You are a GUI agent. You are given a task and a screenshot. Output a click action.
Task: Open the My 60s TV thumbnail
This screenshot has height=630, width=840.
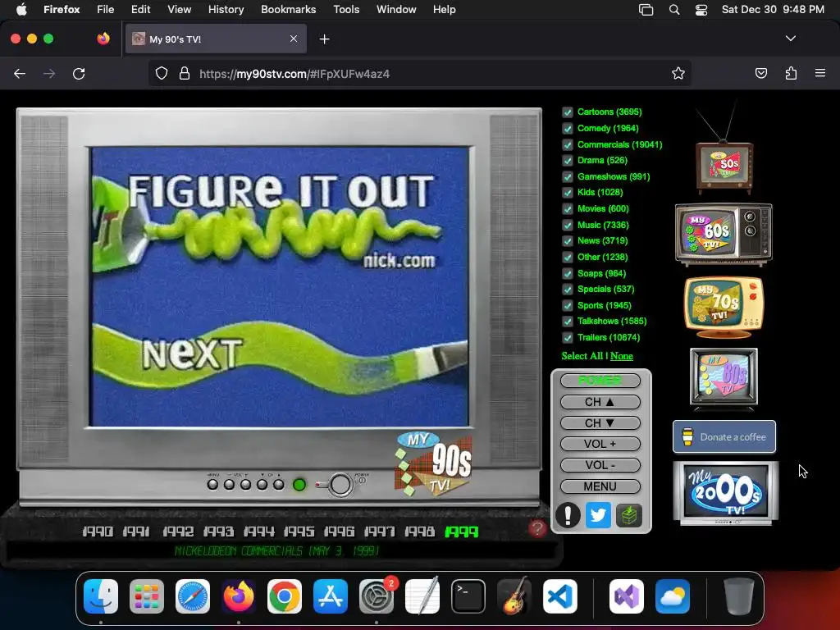pyautogui.click(x=724, y=234)
